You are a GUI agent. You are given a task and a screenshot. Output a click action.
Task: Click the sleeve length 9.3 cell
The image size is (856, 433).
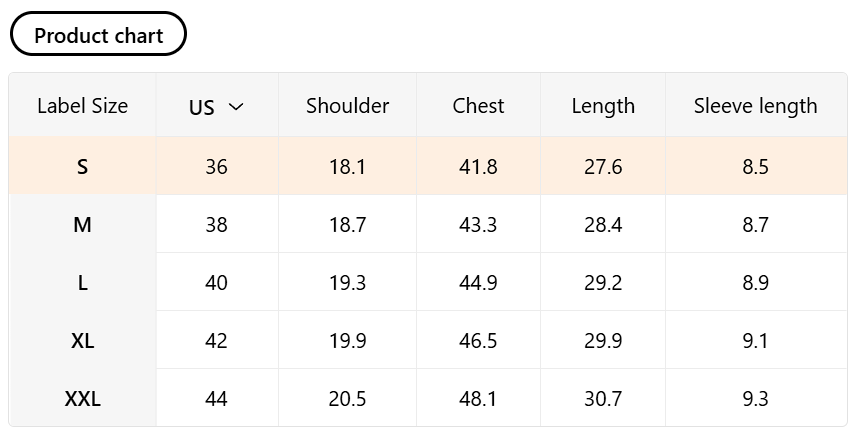tap(755, 399)
